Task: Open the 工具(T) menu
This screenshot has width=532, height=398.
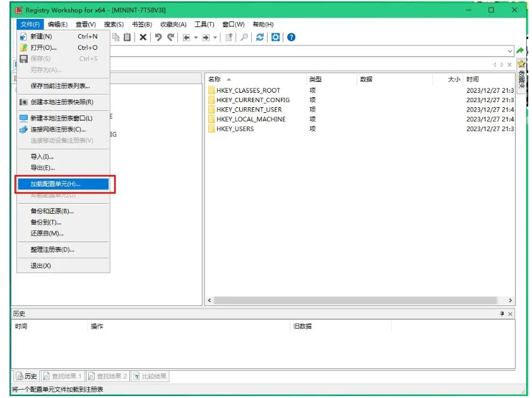Action: tap(204, 25)
